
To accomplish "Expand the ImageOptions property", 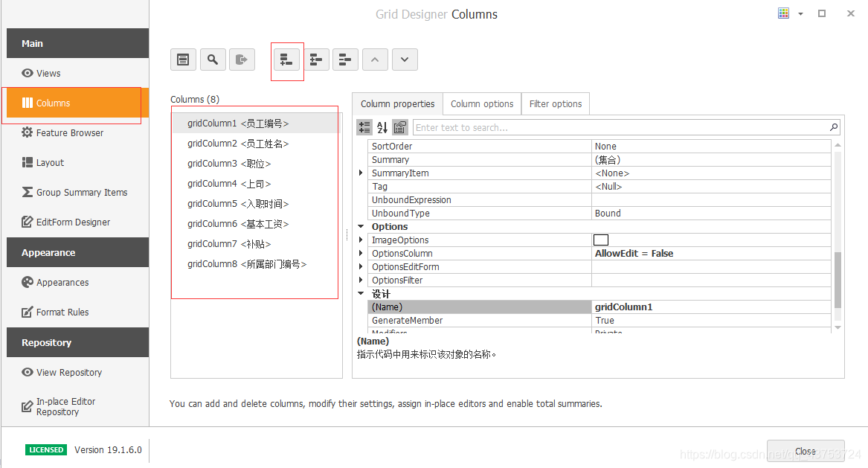I will 361,240.
